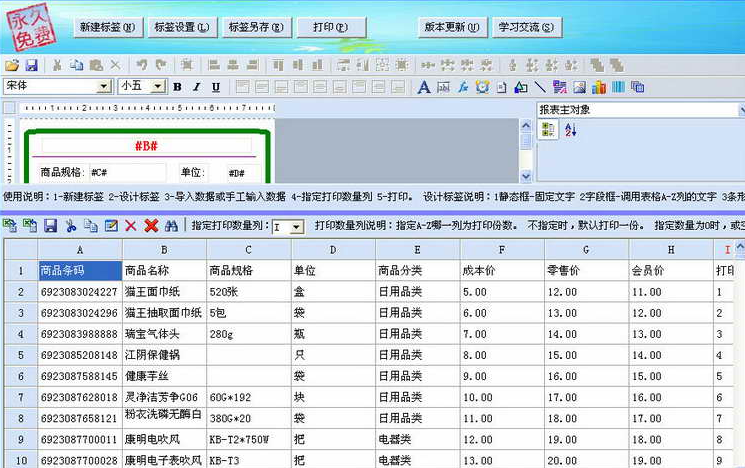Click the 新建标签 button

(x=109, y=27)
